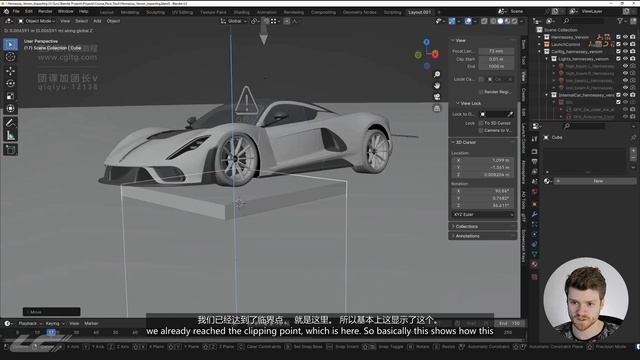Toggle Lock To 3D Cursor checkbox

[481, 123]
